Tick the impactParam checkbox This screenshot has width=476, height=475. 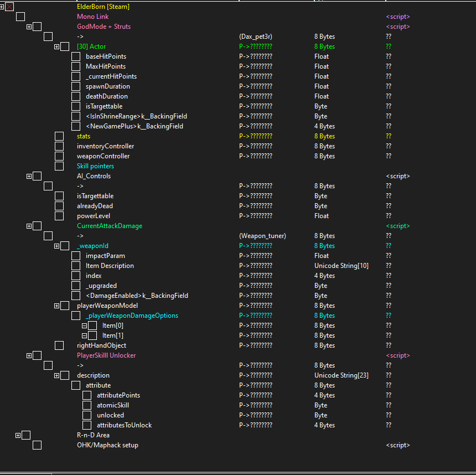pos(76,255)
